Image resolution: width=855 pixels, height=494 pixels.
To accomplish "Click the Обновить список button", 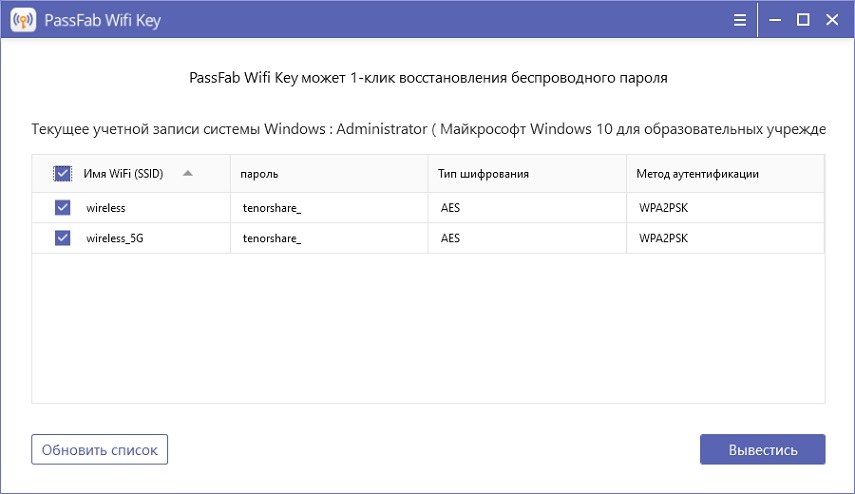I will click(x=99, y=449).
